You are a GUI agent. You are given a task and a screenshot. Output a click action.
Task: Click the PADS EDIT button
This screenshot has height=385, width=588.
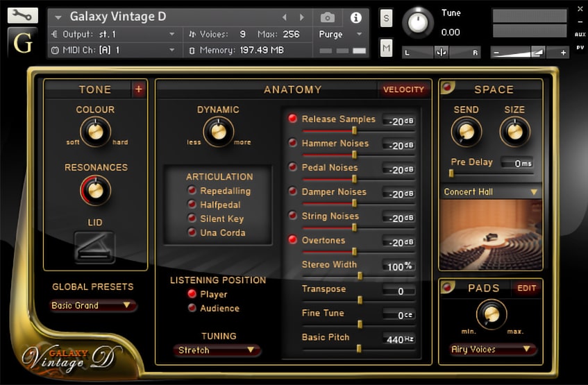tap(526, 288)
